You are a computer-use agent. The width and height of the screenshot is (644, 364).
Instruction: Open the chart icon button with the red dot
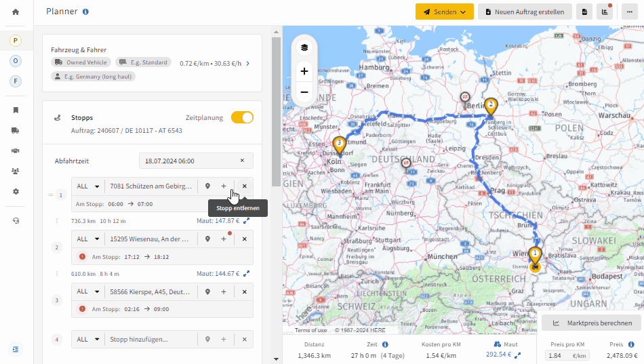(x=605, y=12)
